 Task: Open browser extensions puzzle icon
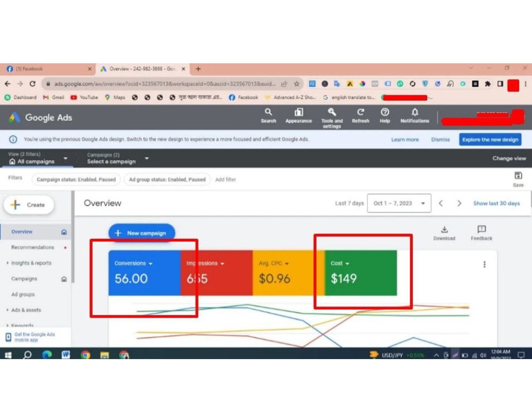click(x=487, y=84)
